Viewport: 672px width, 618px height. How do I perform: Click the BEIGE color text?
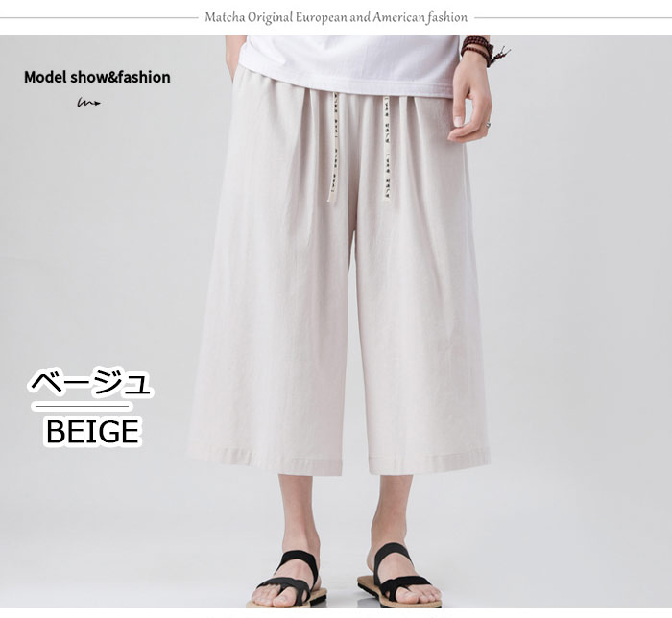tap(92, 432)
